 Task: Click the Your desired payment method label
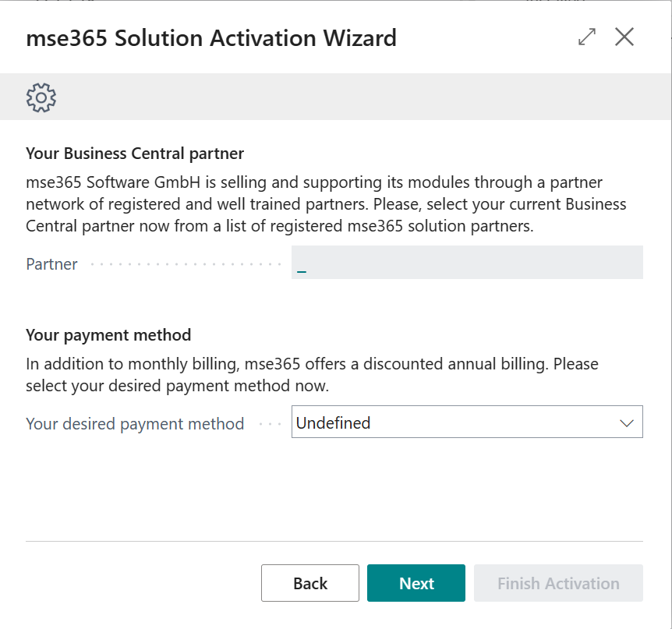coord(134,423)
